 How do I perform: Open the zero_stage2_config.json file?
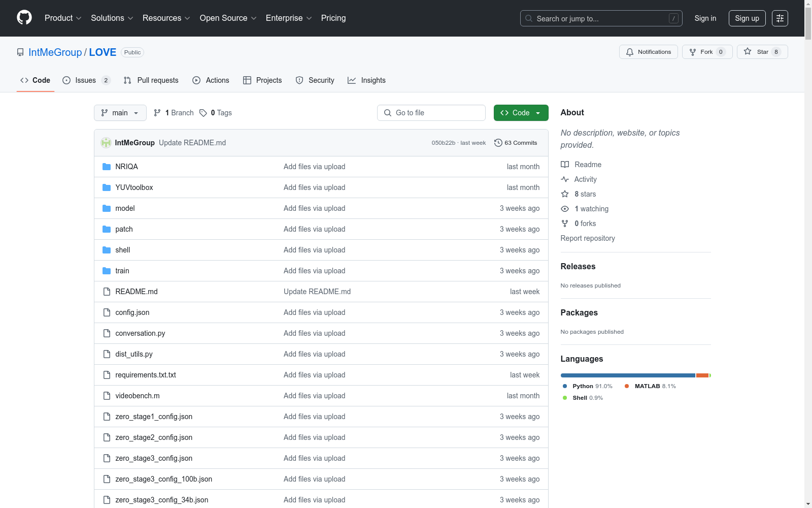point(154,437)
